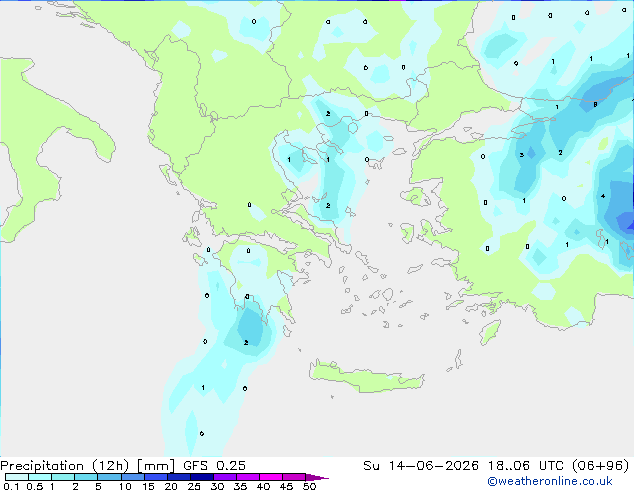Select the 2–5 mm legend color box
Screen dimensions: 634x490
point(86,477)
